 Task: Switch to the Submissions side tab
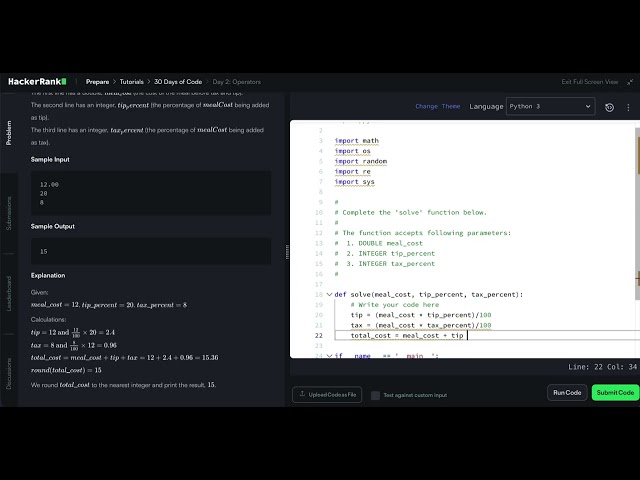click(x=9, y=213)
